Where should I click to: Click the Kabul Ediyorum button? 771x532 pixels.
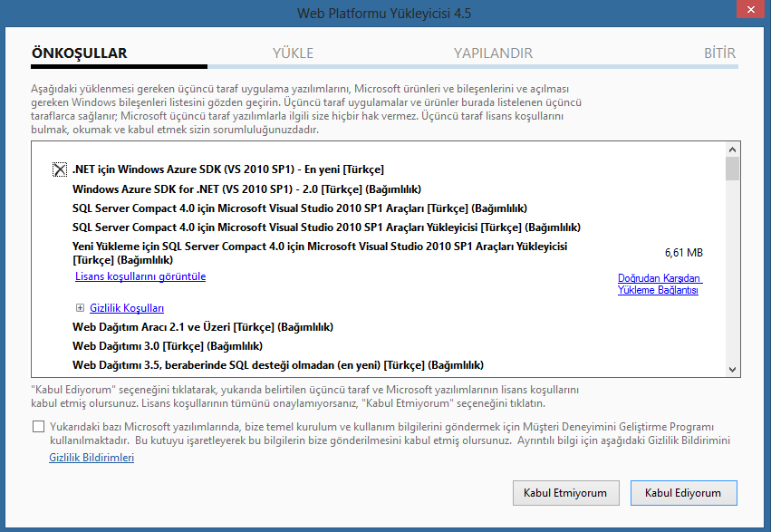pyautogui.click(x=683, y=493)
